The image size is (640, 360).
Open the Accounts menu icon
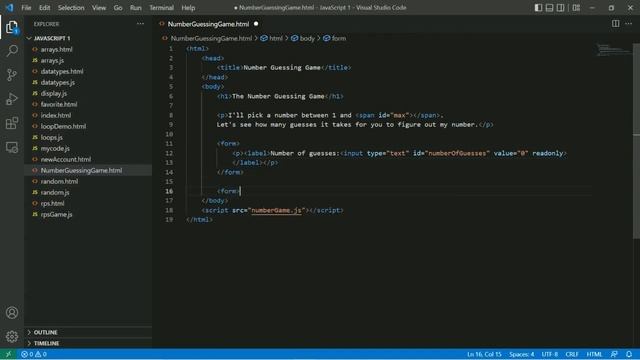pyautogui.click(x=12, y=313)
